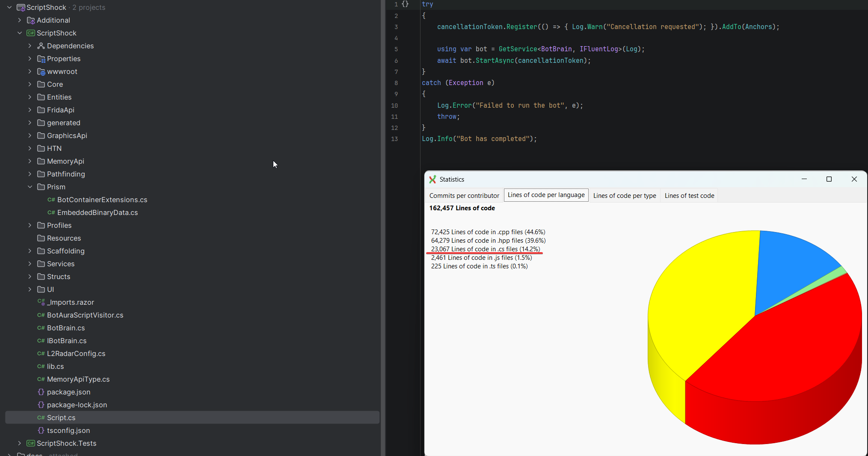Open the Lines of test code tab
This screenshot has width=868, height=456.
tap(689, 195)
